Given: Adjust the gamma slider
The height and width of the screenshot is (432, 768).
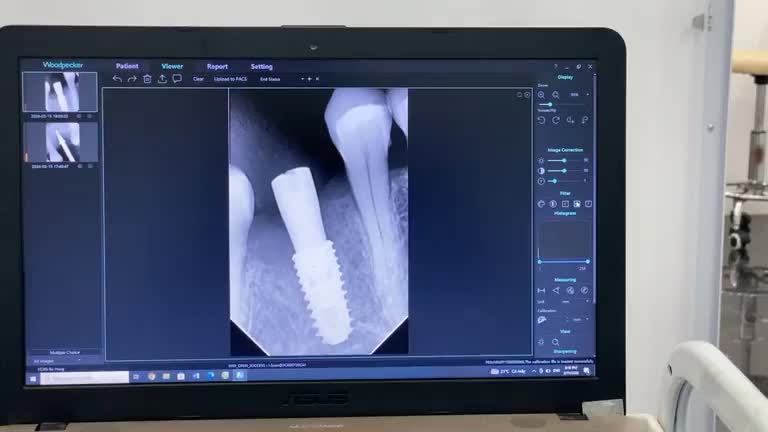Looking at the screenshot, I should (x=564, y=181).
